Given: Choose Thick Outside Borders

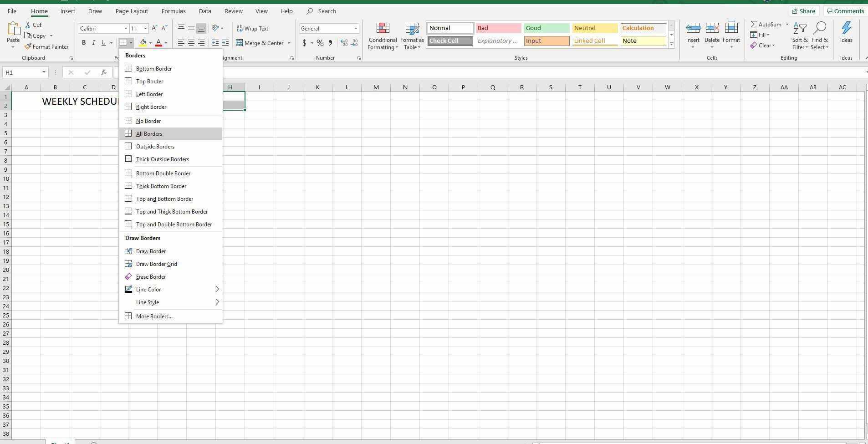Looking at the screenshot, I should tap(171, 159).
